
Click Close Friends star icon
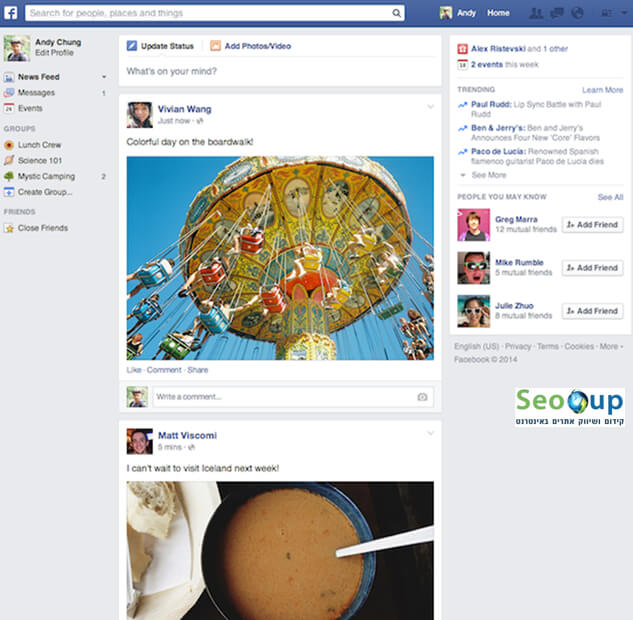click(9, 228)
